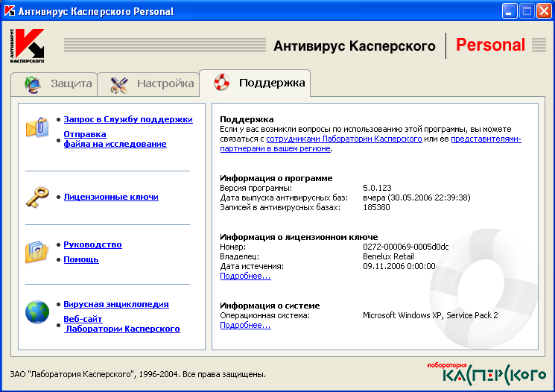Screen dimensions: 555x392
Task: Click the Записей в антивирусных базах label
Action: coord(280,207)
